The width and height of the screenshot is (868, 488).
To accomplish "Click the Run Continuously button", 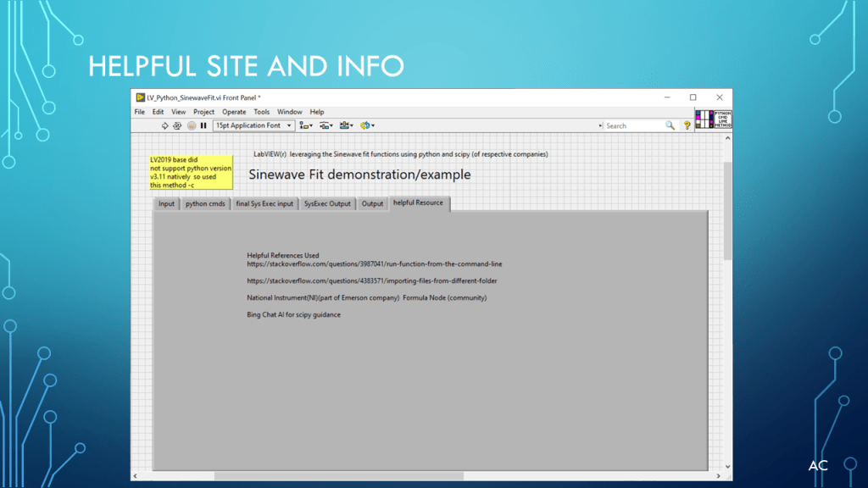I will 177,125.
